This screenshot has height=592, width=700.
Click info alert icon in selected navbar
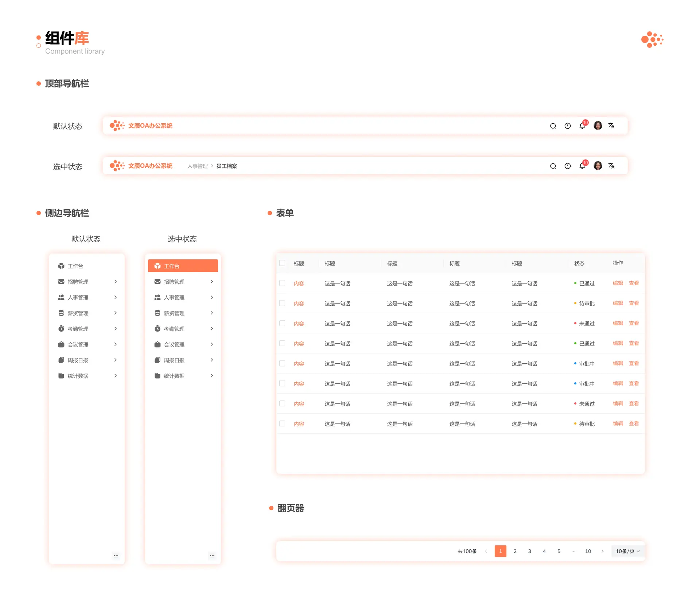tap(567, 166)
